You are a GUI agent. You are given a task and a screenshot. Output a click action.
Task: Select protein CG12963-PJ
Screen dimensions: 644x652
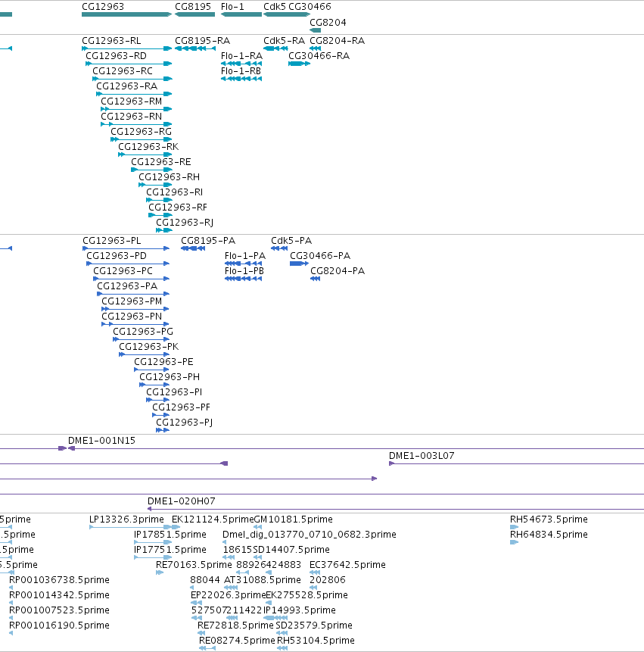pyautogui.click(x=163, y=430)
